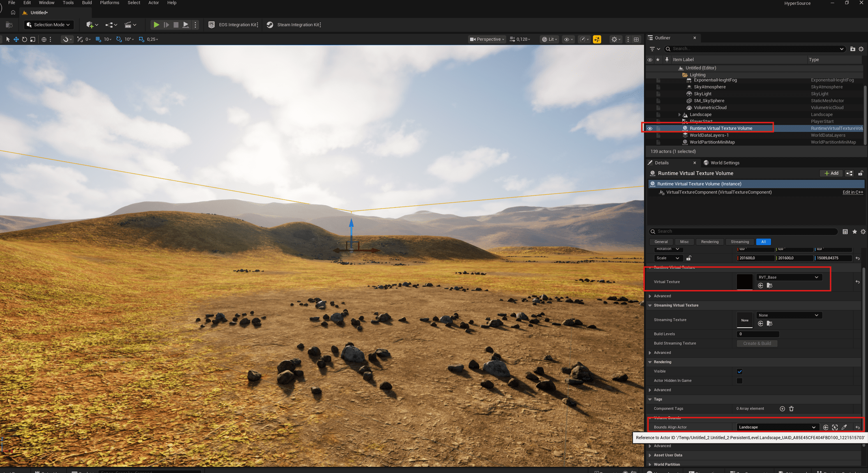Click the Skip frame playback button

[166, 25]
